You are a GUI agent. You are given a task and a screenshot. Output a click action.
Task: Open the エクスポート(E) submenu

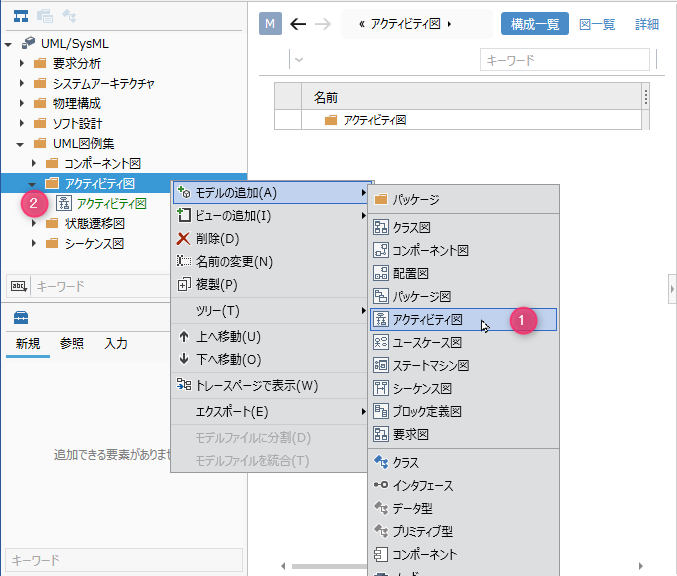point(272,411)
